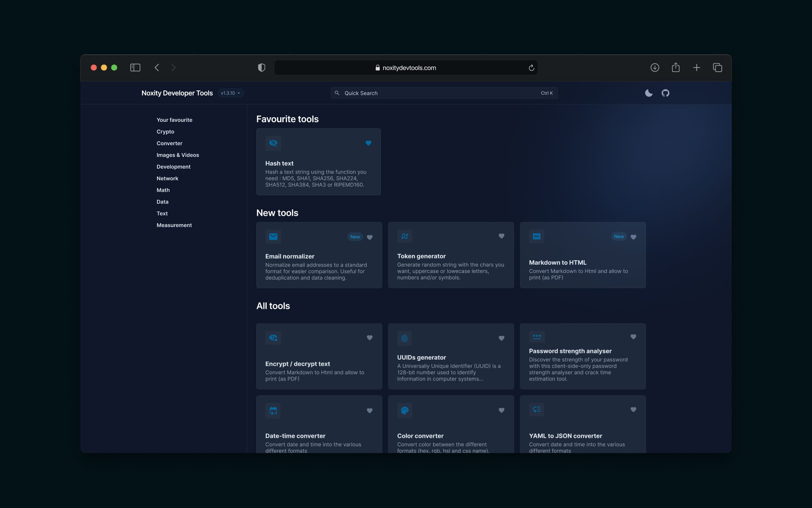
Task: Reload the page with refresh icon
Action: (x=531, y=68)
